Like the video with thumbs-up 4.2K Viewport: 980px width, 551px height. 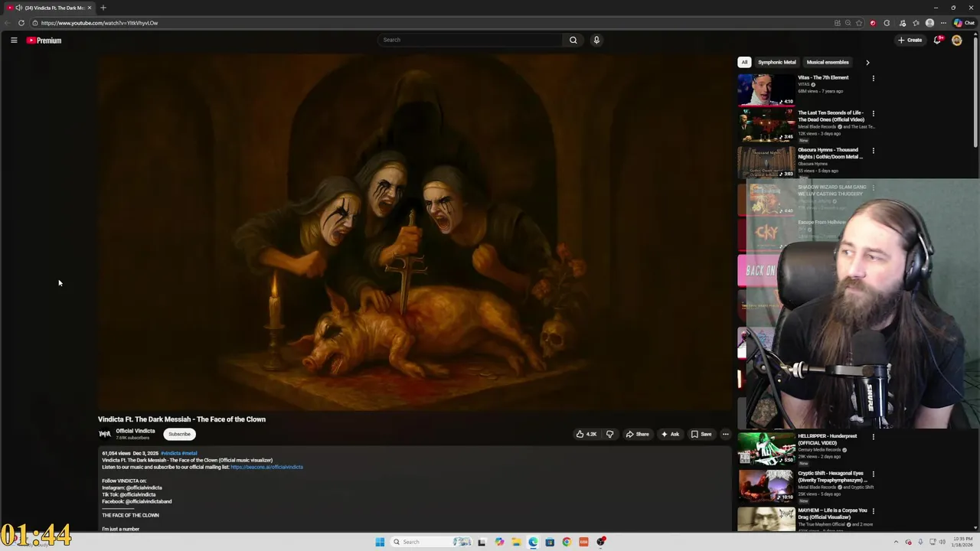pyautogui.click(x=586, y=434)
